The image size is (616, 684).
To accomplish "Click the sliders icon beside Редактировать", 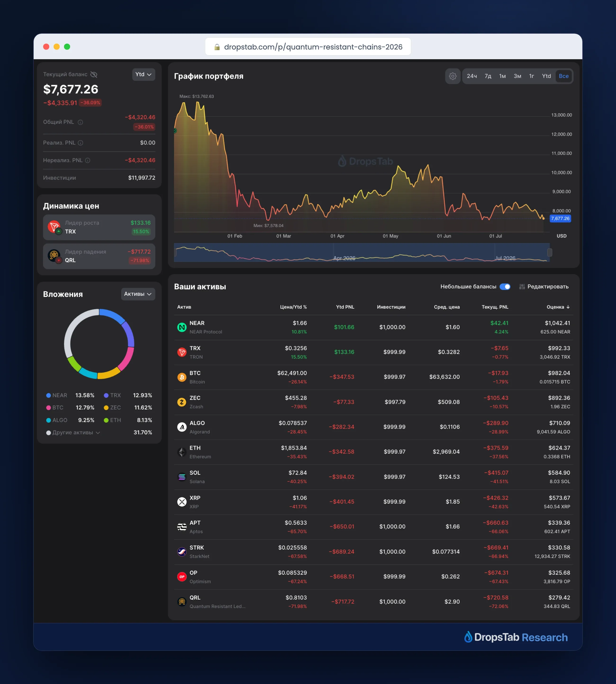I will pos(522,287).
